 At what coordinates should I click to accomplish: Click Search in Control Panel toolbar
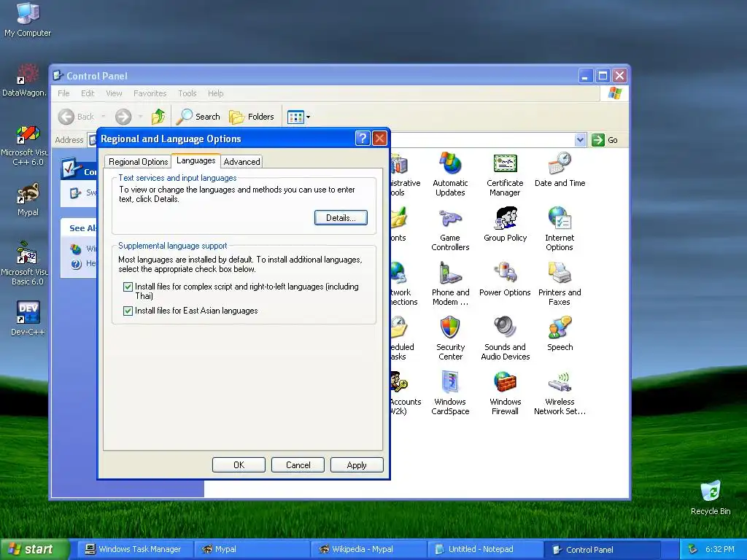(198, 116)
